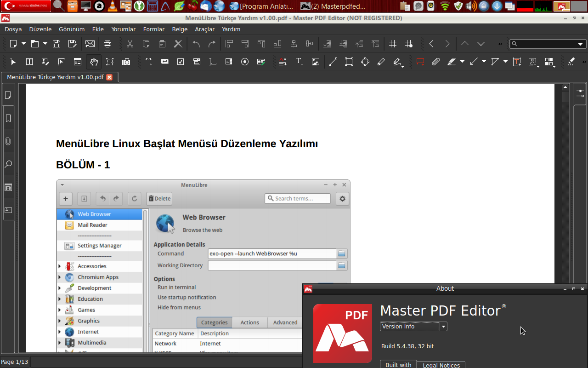Screen dimensions: 588x368
Task: Open the Pages sidebar panel
Action: (x=8, y=95)
